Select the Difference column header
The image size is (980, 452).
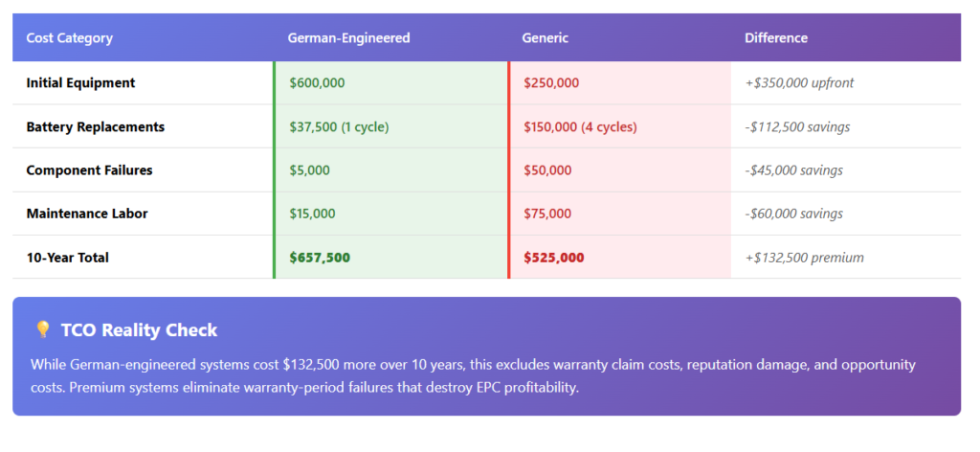[776, 38]
